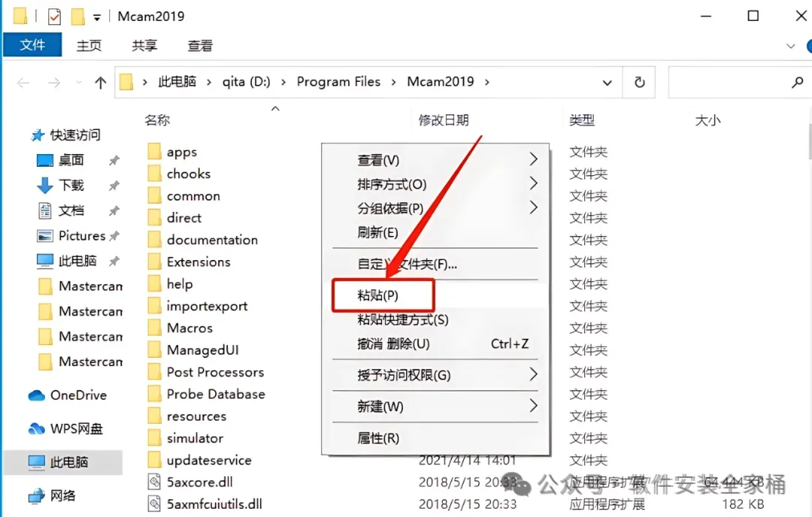The height and width of the screenshot is (517, 812).
Task: Click the pin icon beside 桌面
Action: (114, 160)
